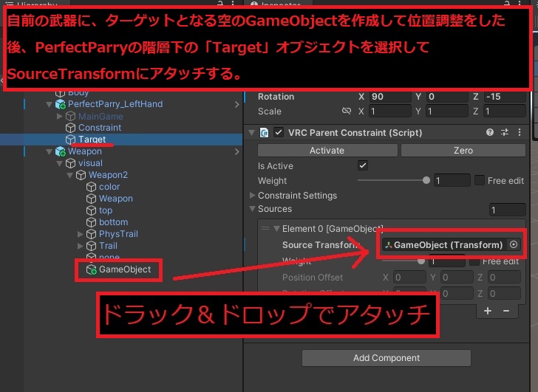This screenshot has width=538, height=392.
Task: Click the added GameObject cube icon
Action: tap(92, 269)
